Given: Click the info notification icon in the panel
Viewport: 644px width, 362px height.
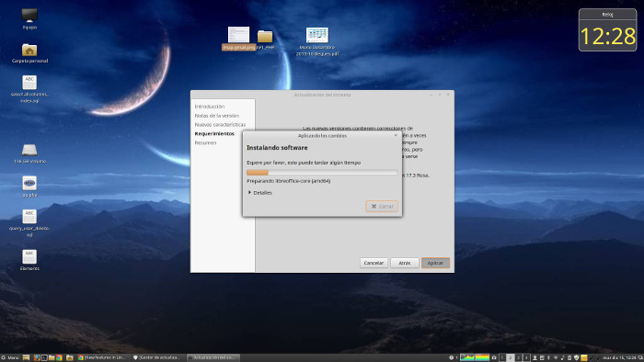Looking at the screenshot, I should pos(452,357).
